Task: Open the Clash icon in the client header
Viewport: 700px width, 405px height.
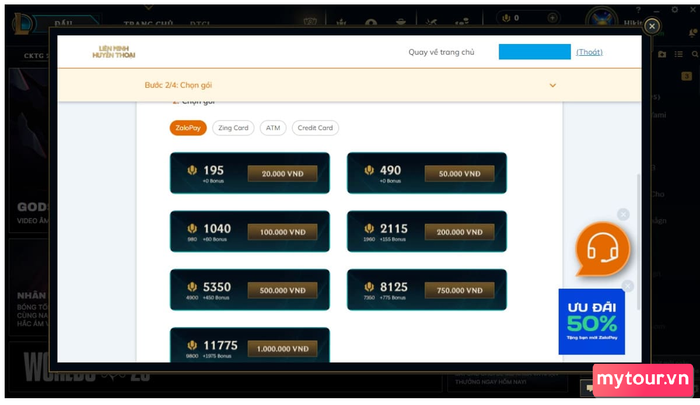Action: point(342,21)
